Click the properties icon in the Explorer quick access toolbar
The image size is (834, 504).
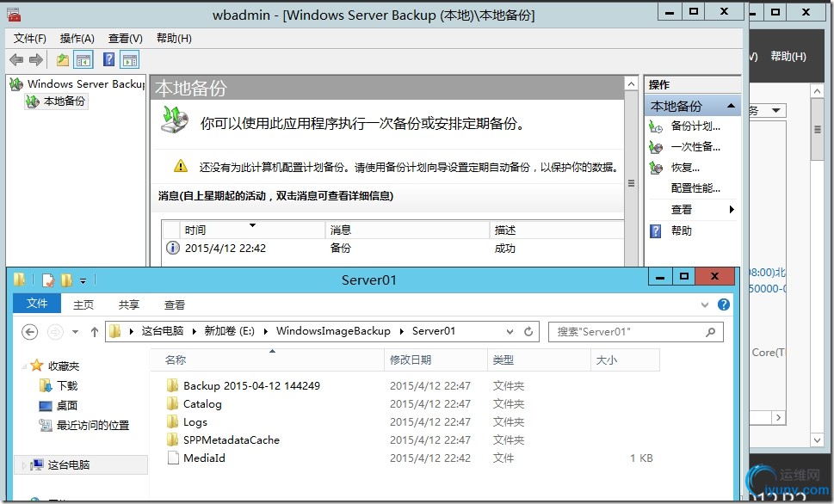click(x=48, y=280)
